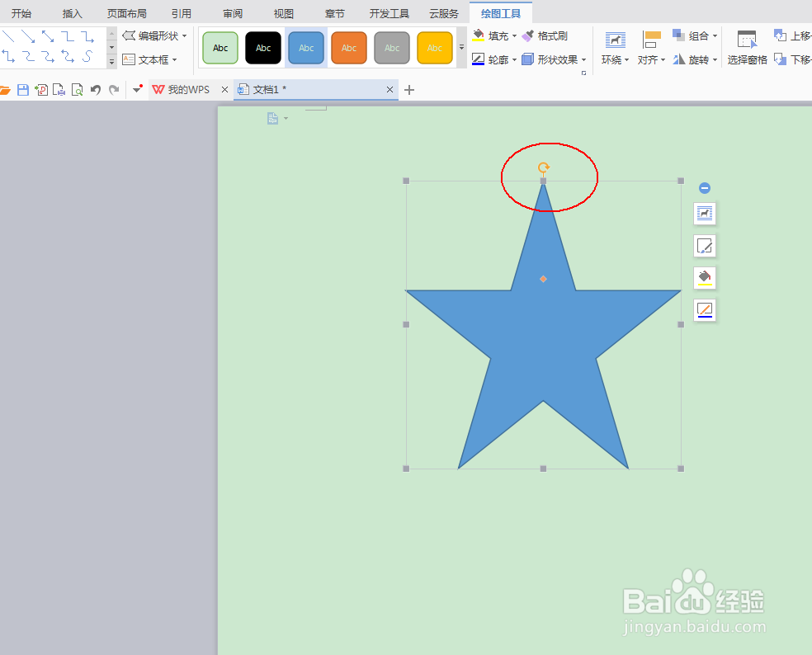Screen dimensions: 812x655
Task: Open the References (引用) tab
Action: coord(182,13)
